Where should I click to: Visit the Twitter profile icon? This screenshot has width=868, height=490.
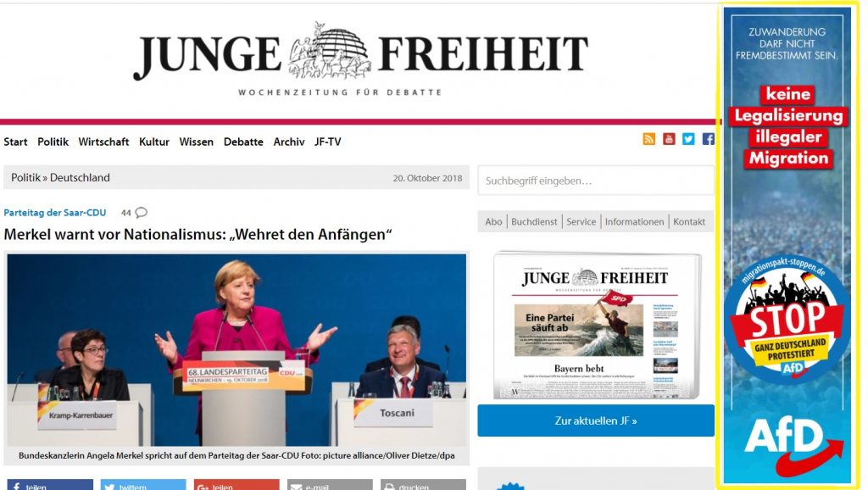click(688, 139)
